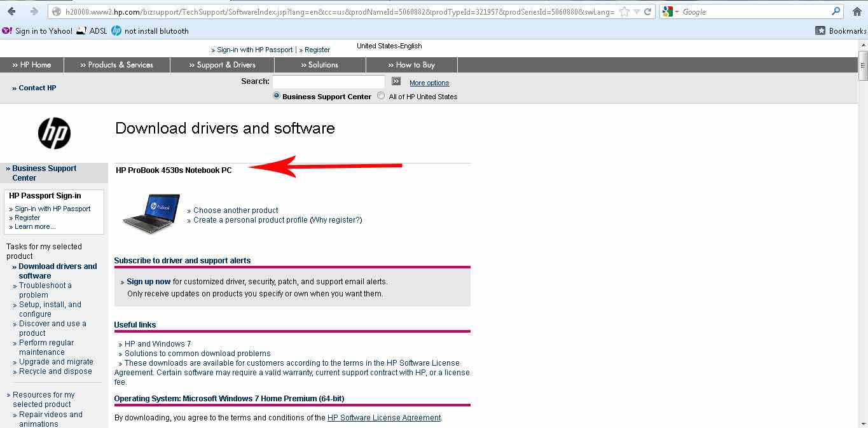Open the Solutions menu tab
The image size is (868, 428).
point(320,65)
